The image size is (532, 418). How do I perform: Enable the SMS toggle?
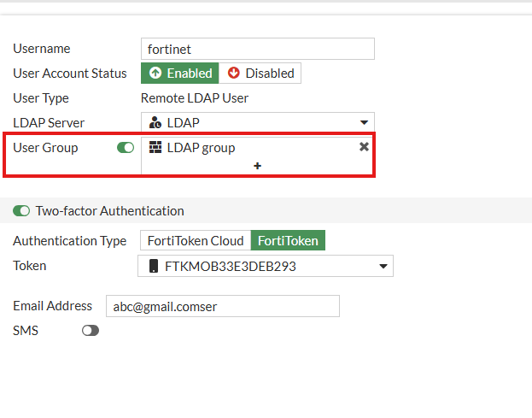[91, 330]
